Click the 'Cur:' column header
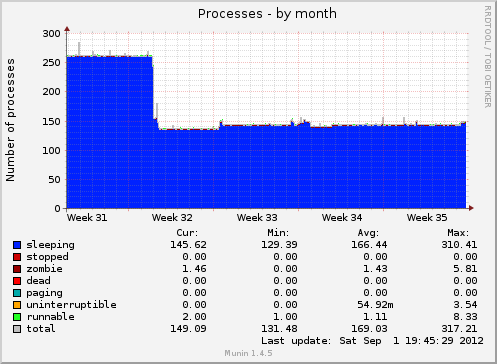The image size is (497, 364). [187, 233]
